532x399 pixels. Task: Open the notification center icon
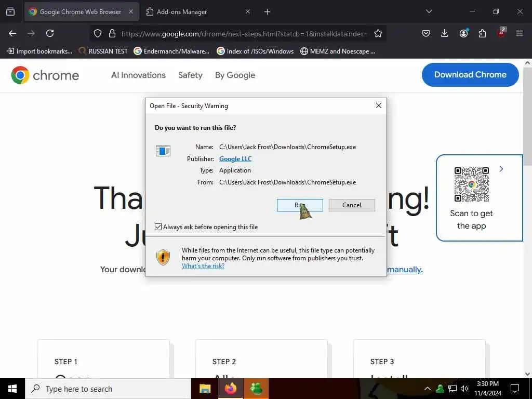515,389
